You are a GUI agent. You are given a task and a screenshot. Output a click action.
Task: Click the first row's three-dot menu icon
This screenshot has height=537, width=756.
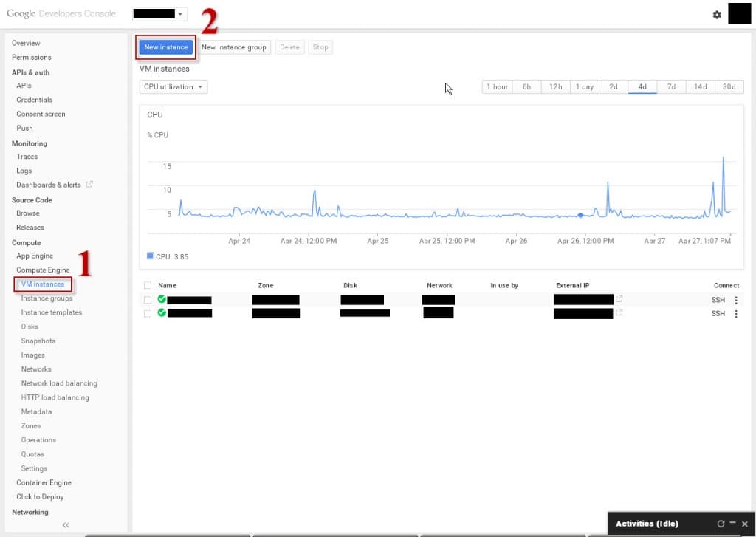tap(736, 300)
